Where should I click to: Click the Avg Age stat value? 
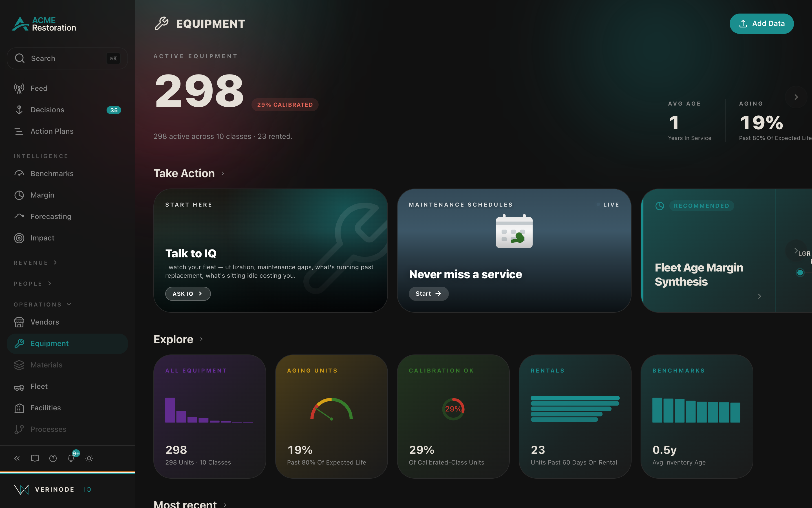point(674,123)
